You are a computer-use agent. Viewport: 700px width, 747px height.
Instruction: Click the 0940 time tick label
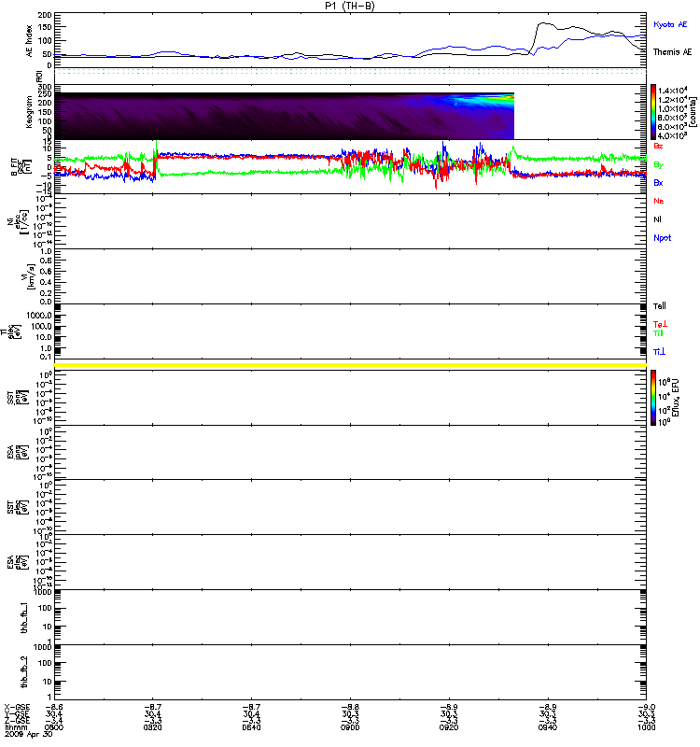547,727
